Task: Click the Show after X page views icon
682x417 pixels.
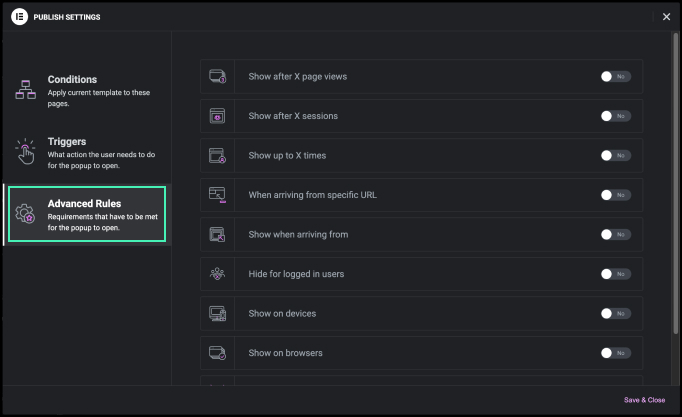Action: [217, 77]
